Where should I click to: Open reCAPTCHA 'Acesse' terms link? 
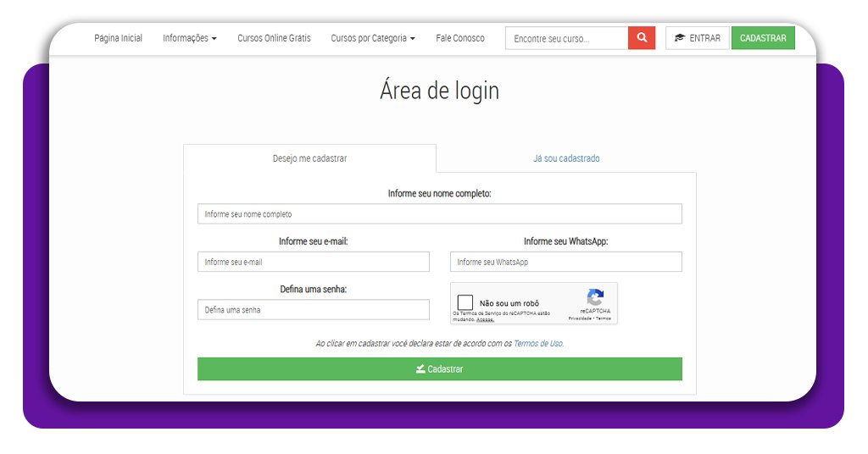pyautogui.click(x=485, y=319)
